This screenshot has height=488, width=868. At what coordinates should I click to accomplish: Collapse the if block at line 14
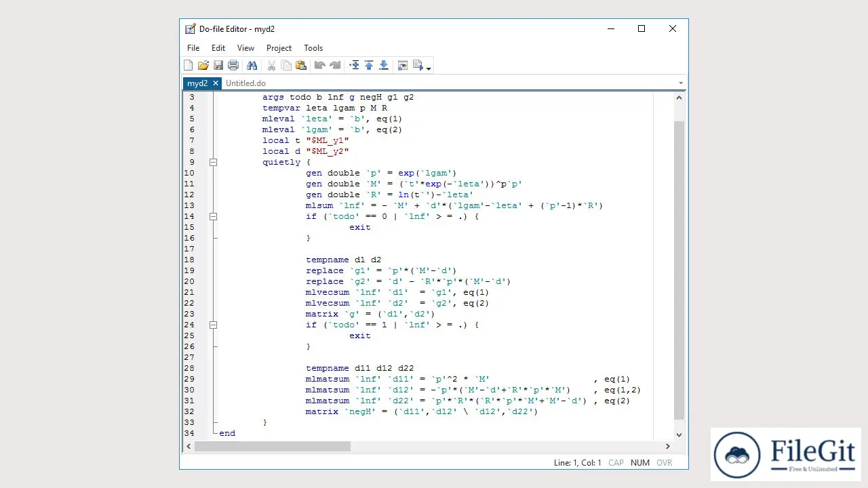pos(213,216)
